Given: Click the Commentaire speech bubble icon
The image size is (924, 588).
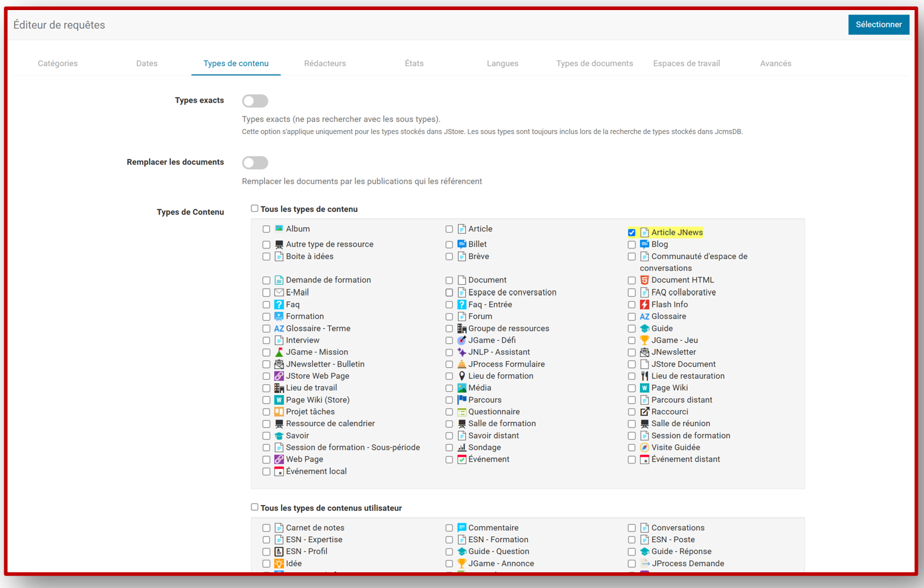Looking at the screenshot, I should [462, 528].
